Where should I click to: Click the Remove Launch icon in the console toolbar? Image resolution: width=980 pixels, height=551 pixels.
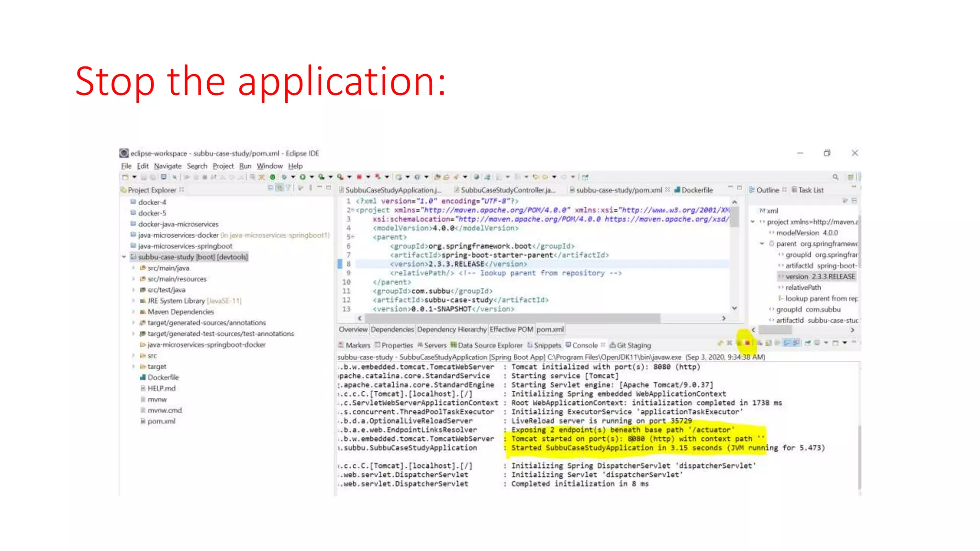click(x=729, y=343)
